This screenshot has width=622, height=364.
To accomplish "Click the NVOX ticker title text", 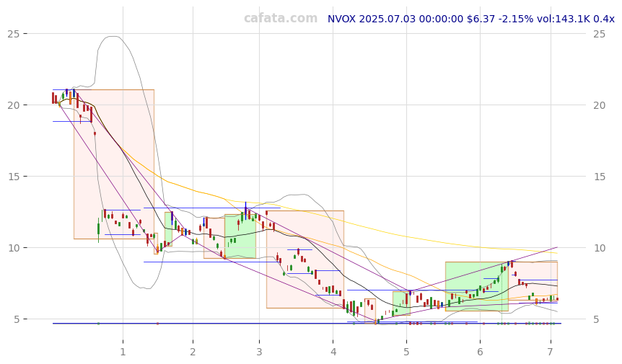I will 471,19.
